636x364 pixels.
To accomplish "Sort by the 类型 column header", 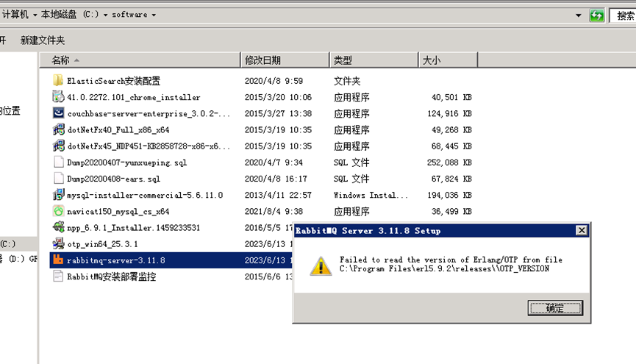I will pyautogui.click(x=374, y=60).
